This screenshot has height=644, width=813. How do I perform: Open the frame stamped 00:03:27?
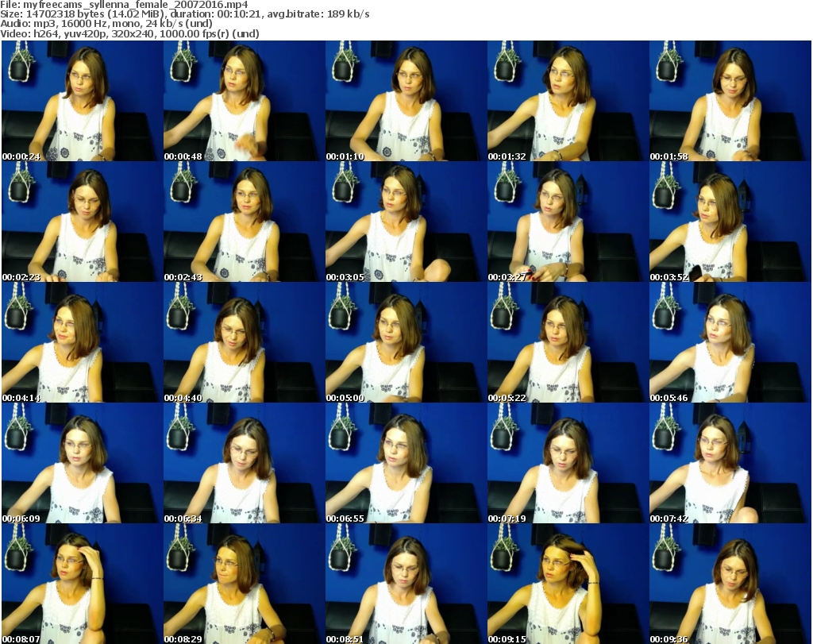568,222
